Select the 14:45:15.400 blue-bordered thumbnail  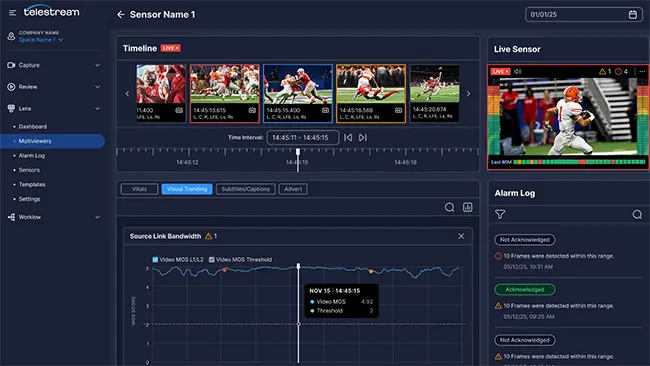coord(298,93)
